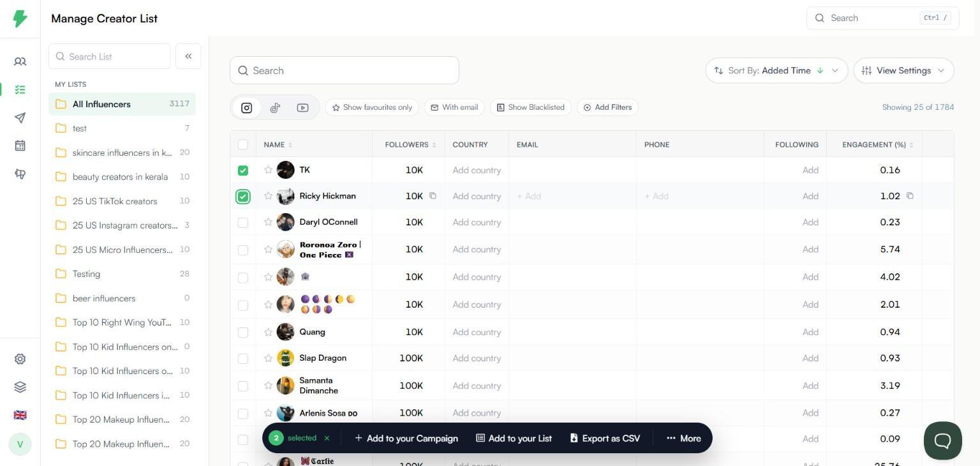The height and width of the screenshot is (466, 980).
Task: Open the paper plane campaigns icon
Action: click(20, 117)
